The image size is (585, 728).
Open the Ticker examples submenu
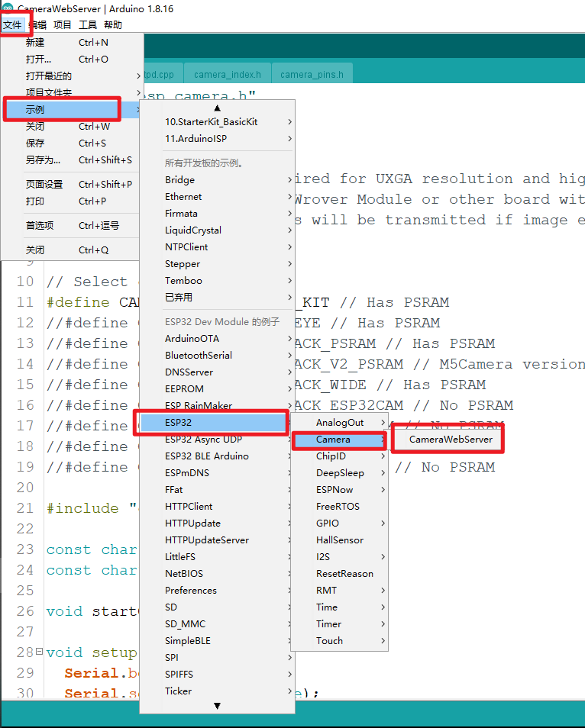click(217, 691)
